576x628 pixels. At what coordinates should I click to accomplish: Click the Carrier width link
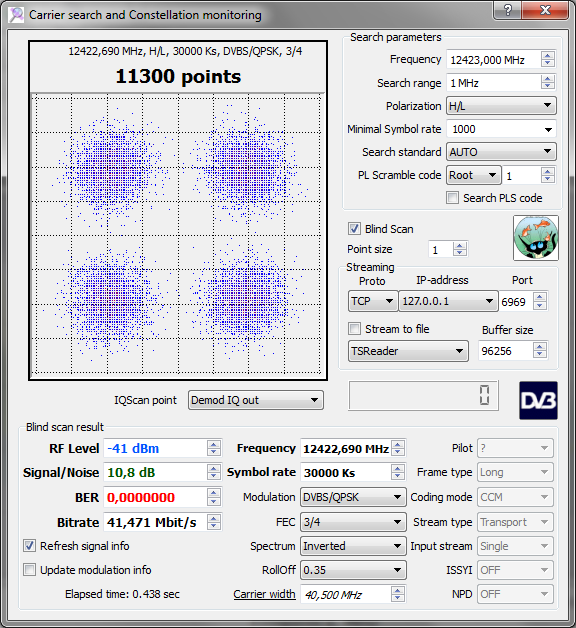[x=264, y=594]
